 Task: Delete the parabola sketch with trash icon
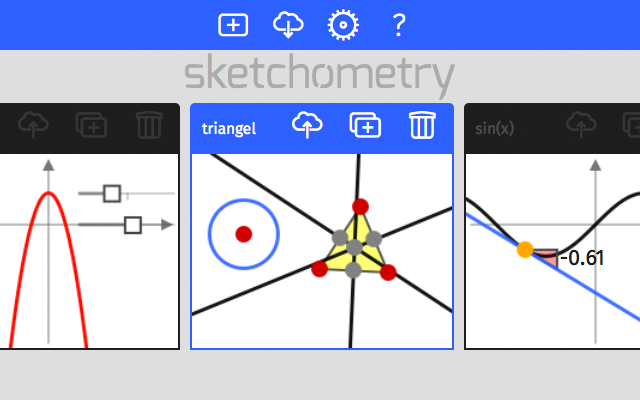pos(149,125)
